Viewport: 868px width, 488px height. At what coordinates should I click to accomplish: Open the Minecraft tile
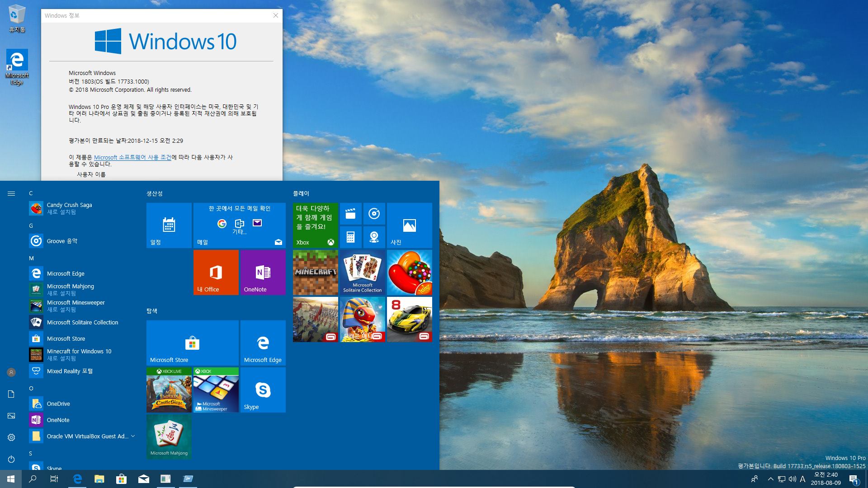click(x=316, y=272)
